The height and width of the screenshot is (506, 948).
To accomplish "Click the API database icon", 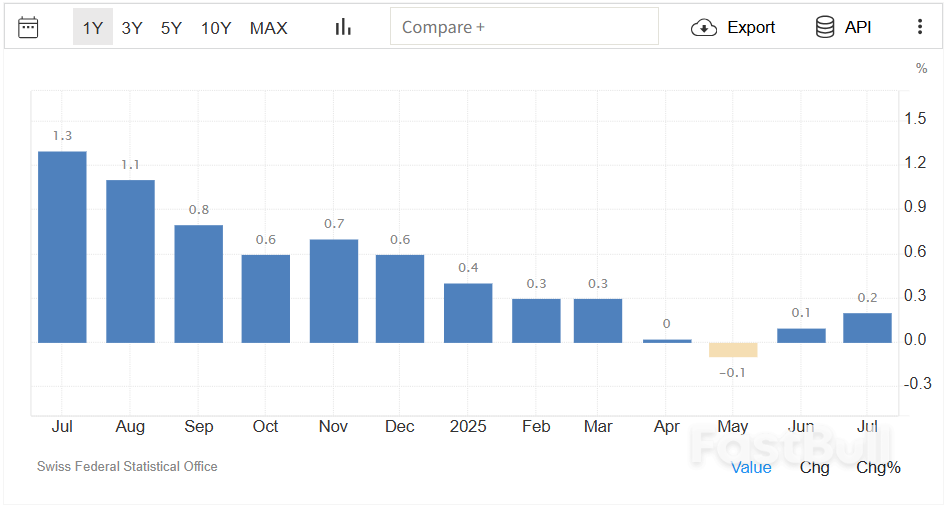I will pyautogui.click(x=825, y=27).
